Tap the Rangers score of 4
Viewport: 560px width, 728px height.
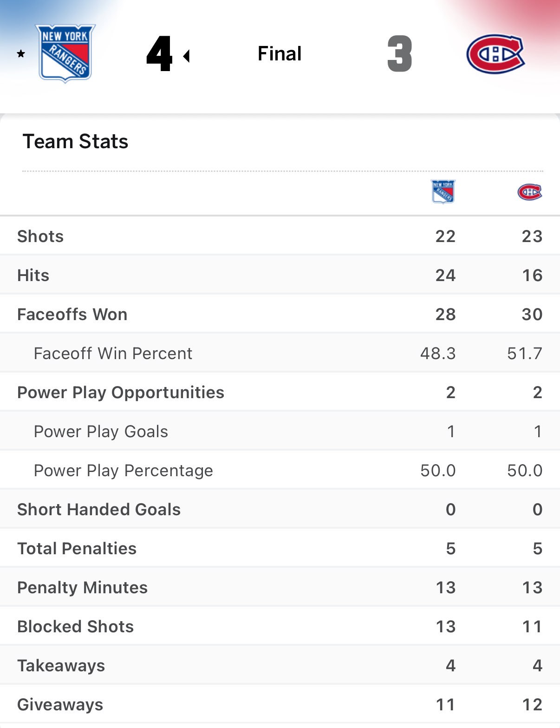click(159, 54)
